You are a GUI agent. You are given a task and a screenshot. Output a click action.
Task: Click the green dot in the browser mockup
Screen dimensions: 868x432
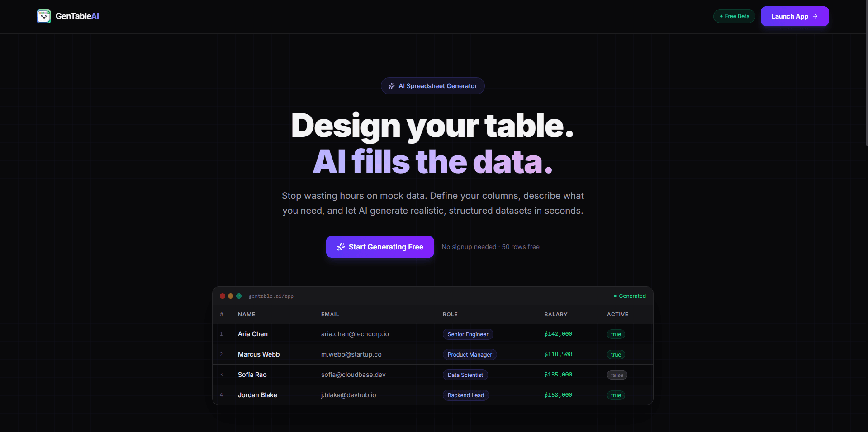[239, 296]
